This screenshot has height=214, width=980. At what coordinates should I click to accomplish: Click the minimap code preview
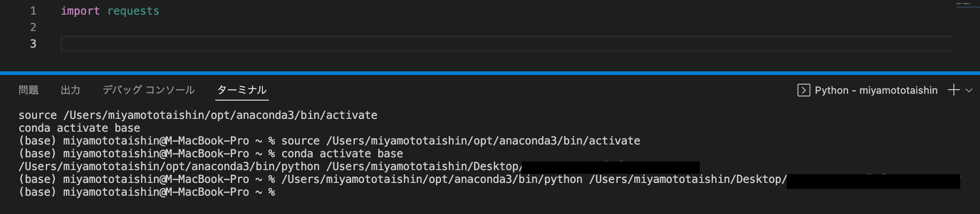tap(963, 4)
